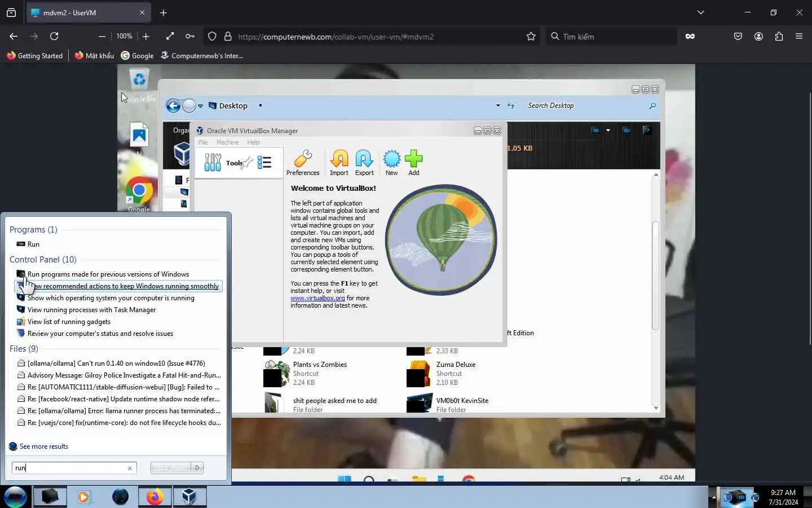Open Run programs made for previous versions
Screen dimensions: 812x508
[108, 274]
